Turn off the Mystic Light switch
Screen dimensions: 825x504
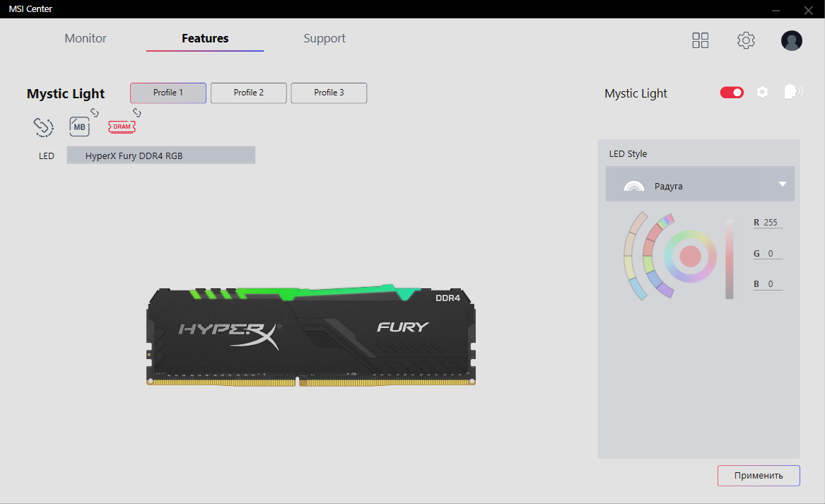pyautogui.click(x=732, y=93)
